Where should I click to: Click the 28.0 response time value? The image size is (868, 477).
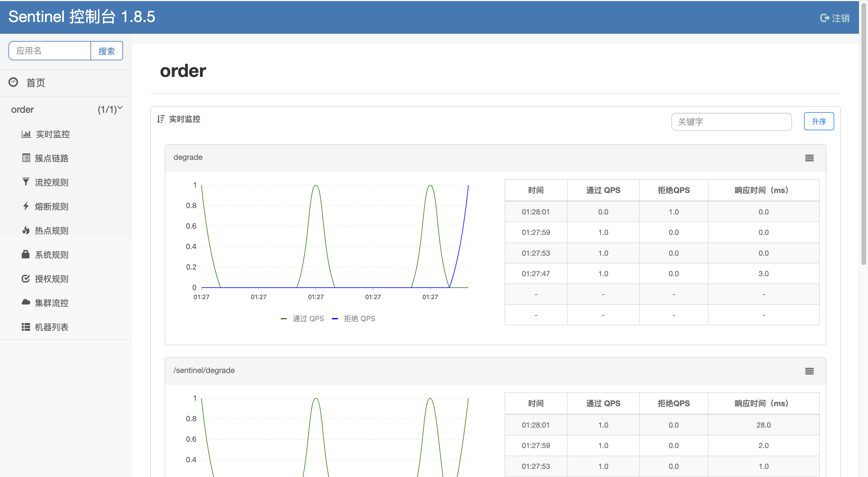[763, 425]
